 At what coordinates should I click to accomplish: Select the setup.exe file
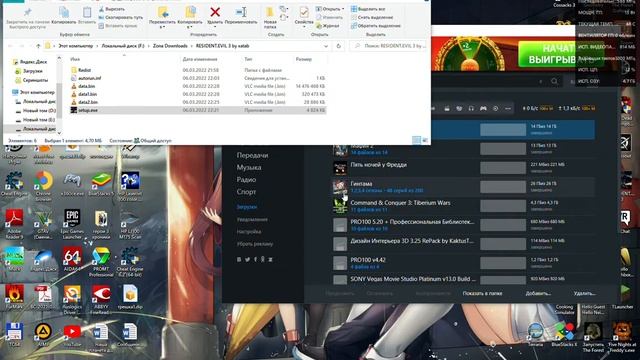click(x=198, y=110)
